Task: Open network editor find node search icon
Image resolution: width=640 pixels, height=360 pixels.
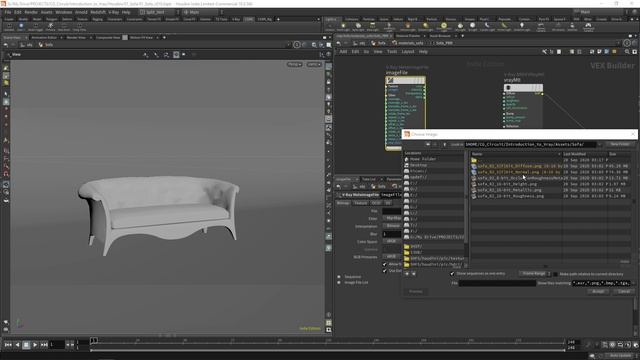Action: 627,52
